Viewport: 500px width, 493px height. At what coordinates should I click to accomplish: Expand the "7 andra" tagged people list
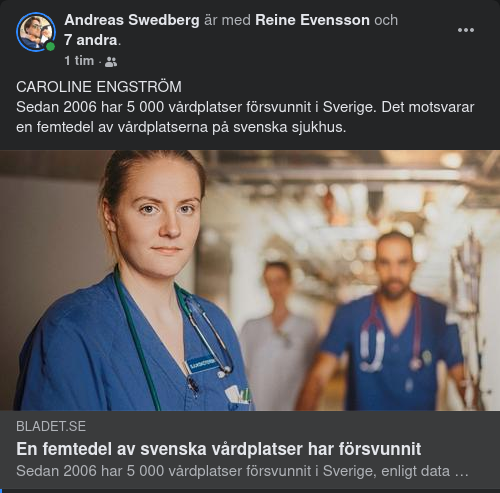click(91, 40)
